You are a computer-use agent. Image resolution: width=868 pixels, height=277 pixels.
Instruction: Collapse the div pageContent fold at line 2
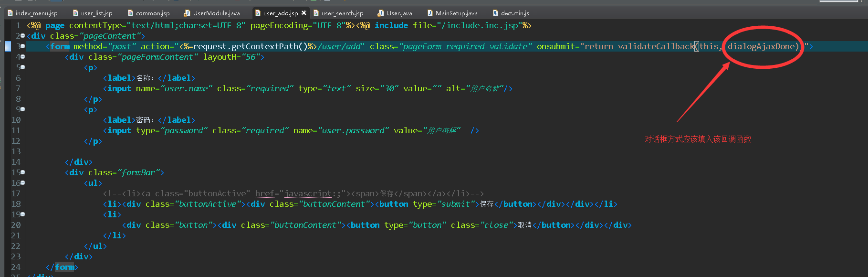point(23,36)
